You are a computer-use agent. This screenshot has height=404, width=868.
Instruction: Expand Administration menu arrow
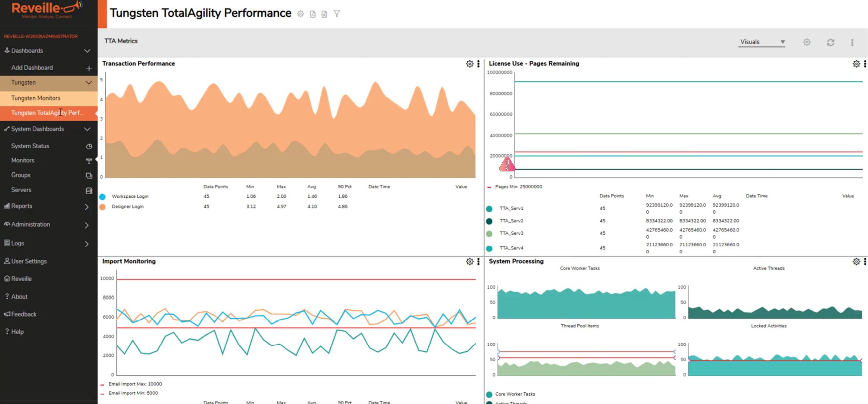(87, 225)
